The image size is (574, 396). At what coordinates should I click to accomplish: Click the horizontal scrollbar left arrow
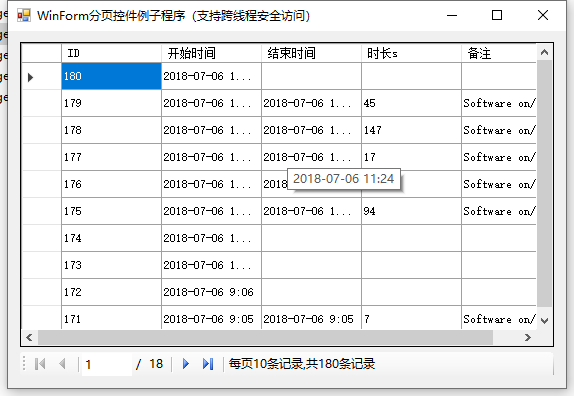tap(30, 337)
